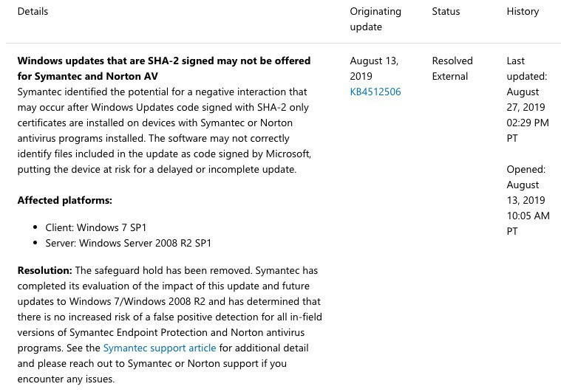Viewport: 561px width, 392px height.
Task: Open the Symantec support article link
Action: pos(160,348)
